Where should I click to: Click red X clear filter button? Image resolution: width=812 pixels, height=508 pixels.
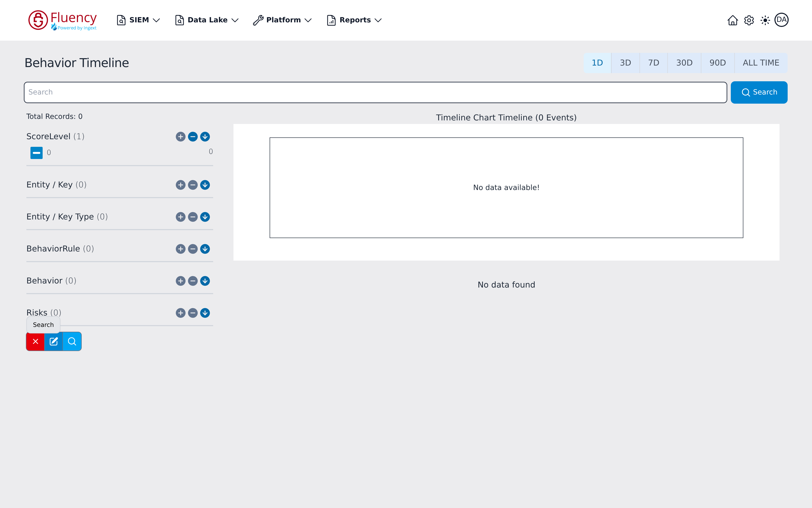(x=35, y=341)
